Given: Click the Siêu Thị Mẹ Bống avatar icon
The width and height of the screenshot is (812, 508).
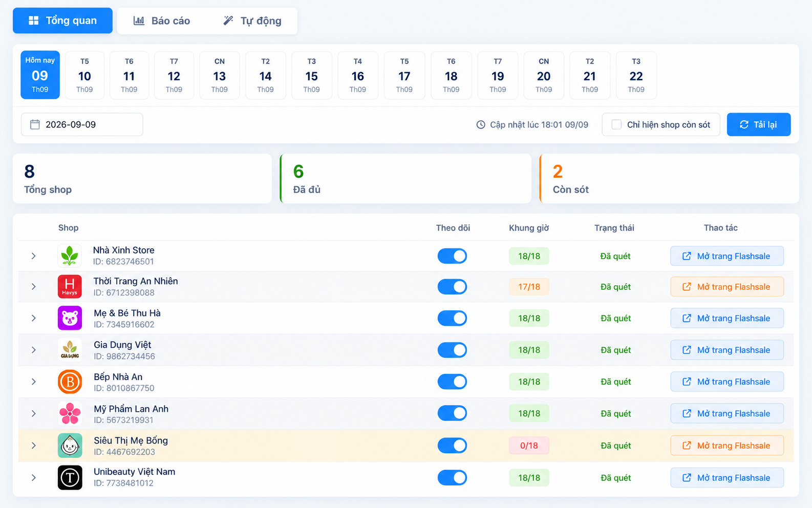Looking at the screenshot, I should (x=70, y=446).
